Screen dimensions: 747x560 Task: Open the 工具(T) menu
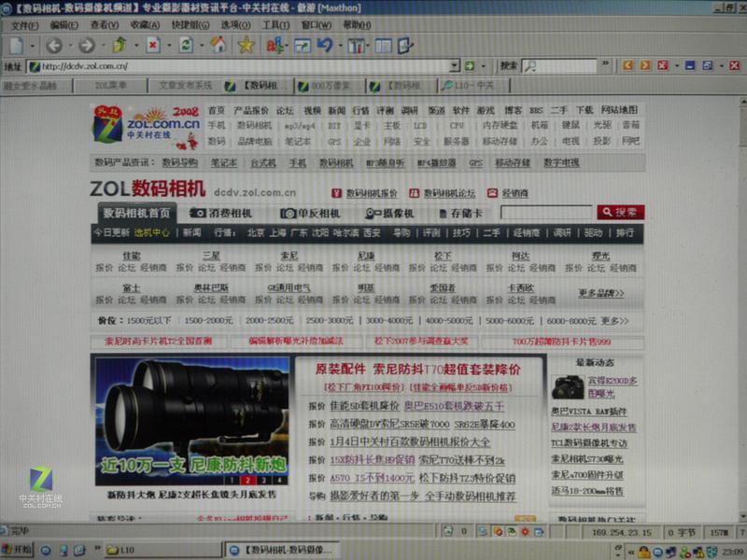pos(275,25)
